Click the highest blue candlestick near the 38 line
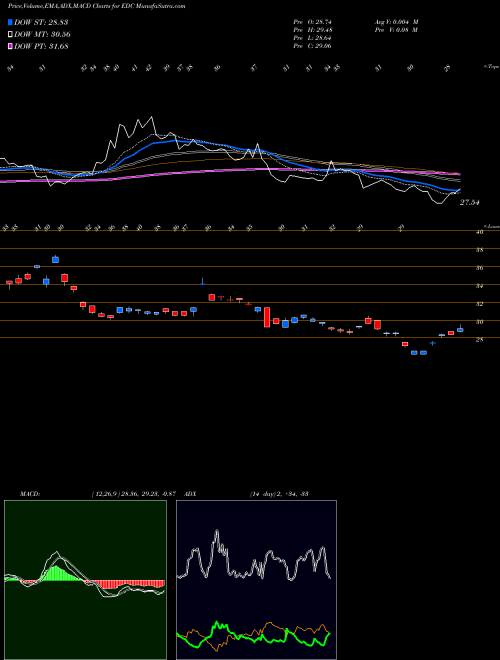Image resolution: width=500 pixels, height=660 pixels. (56, 259)
